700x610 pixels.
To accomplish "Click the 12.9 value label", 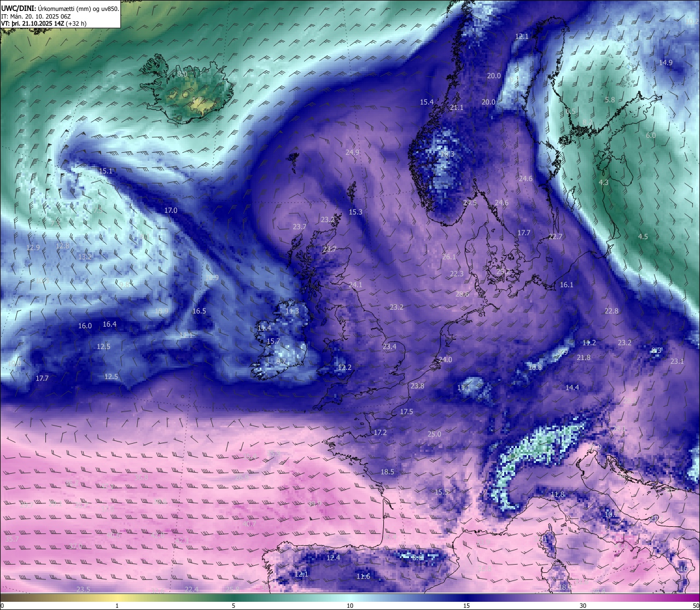I will point(33,248).
